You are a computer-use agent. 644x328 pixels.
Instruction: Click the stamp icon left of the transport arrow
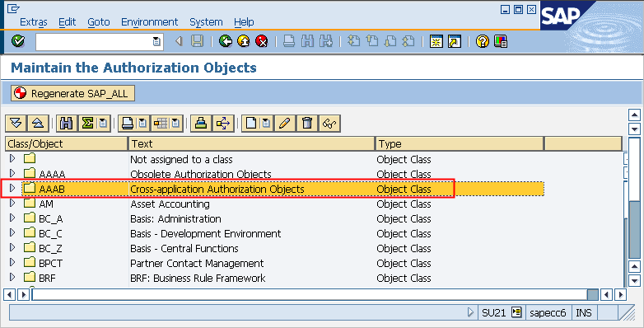pos(201,124)
